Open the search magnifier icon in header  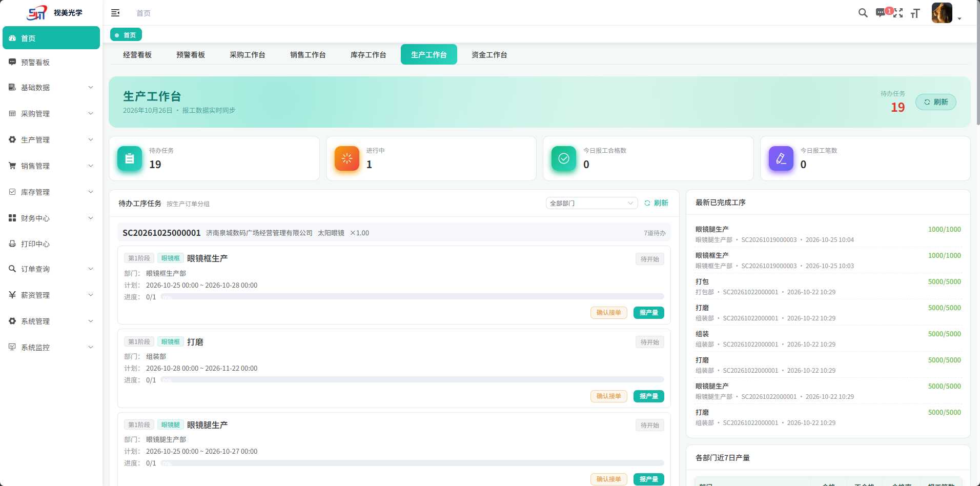click(863, 13)
